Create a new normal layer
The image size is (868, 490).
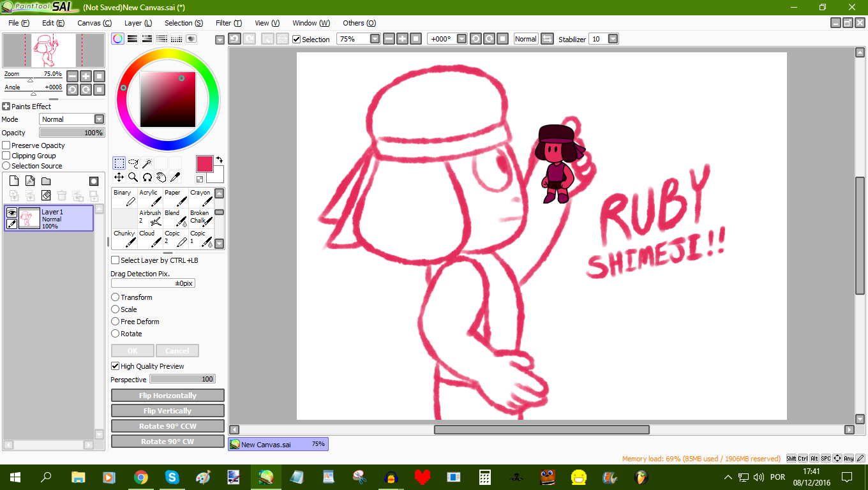[x=14, y=181]
